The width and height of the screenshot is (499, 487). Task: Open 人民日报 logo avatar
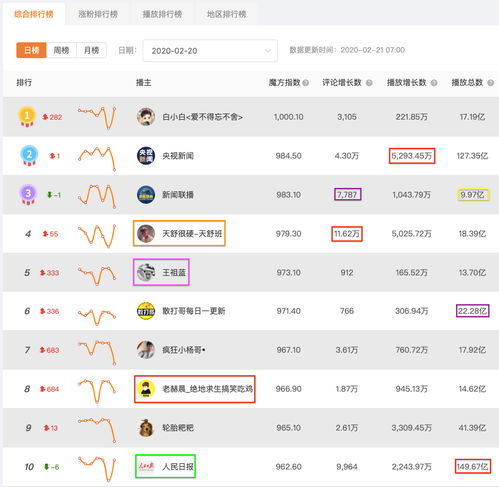(x=146, y=466)
